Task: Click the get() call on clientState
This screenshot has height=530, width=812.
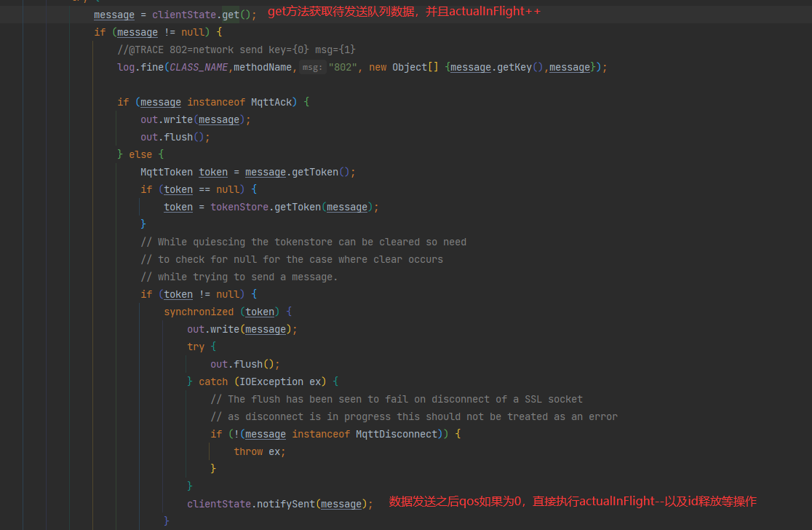Action: point(236,15)
